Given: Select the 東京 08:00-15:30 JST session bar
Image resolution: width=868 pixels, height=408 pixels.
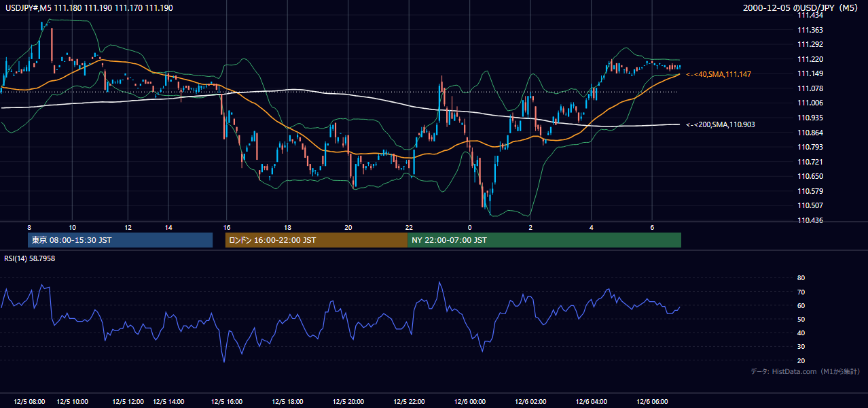Looking at the screenshot, I should point(120,240).
